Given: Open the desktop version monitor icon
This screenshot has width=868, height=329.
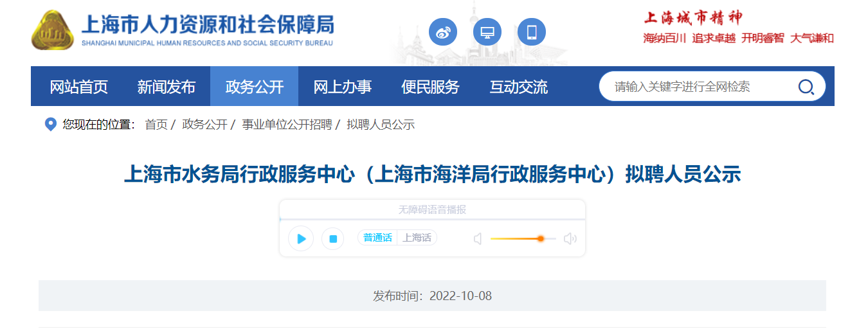Looking at the screenshot, I should coord(487,31).
